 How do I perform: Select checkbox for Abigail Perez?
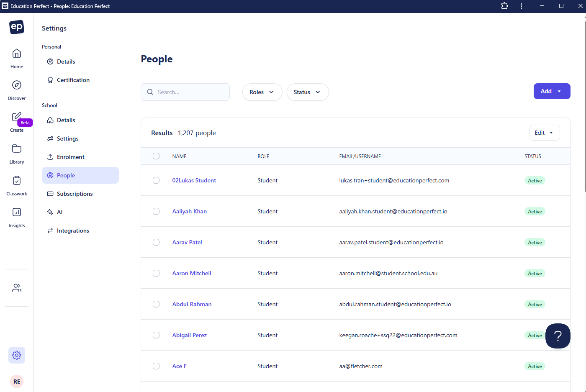[156, 335]
